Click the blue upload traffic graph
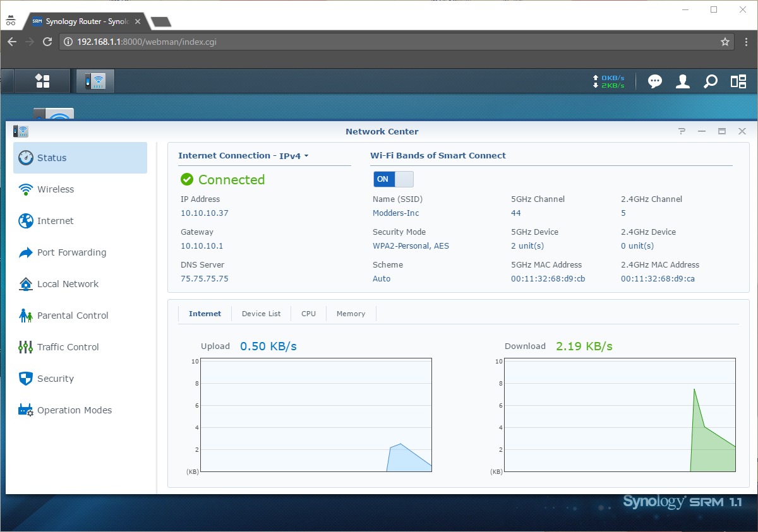This screenshot has height=532, width=758. point(316,415)
